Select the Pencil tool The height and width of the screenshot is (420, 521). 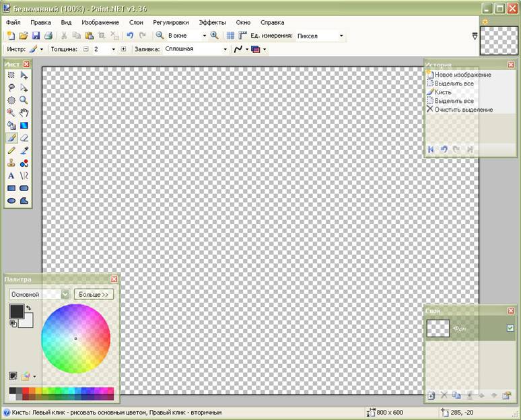[11, 150]
